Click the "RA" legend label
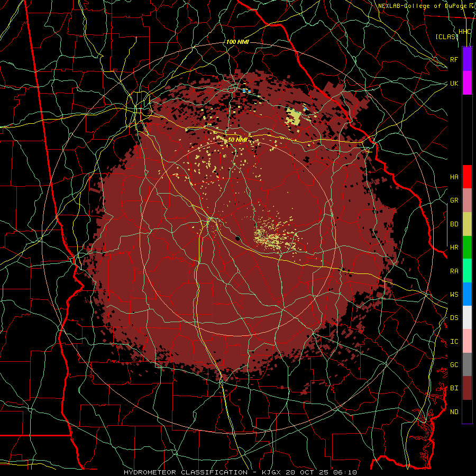Viewport: 476px width, 476px height. [x=454, y=271]
